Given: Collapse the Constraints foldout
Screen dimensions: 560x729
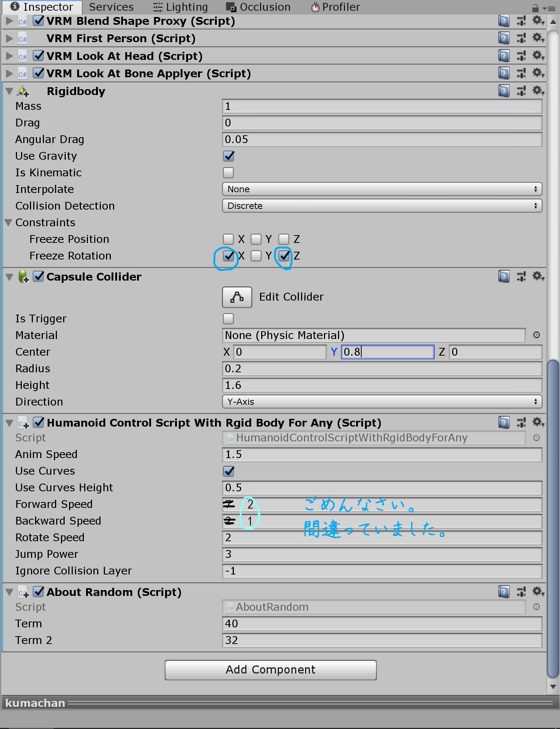Looking at the screenshot, I should click(9, 223).
